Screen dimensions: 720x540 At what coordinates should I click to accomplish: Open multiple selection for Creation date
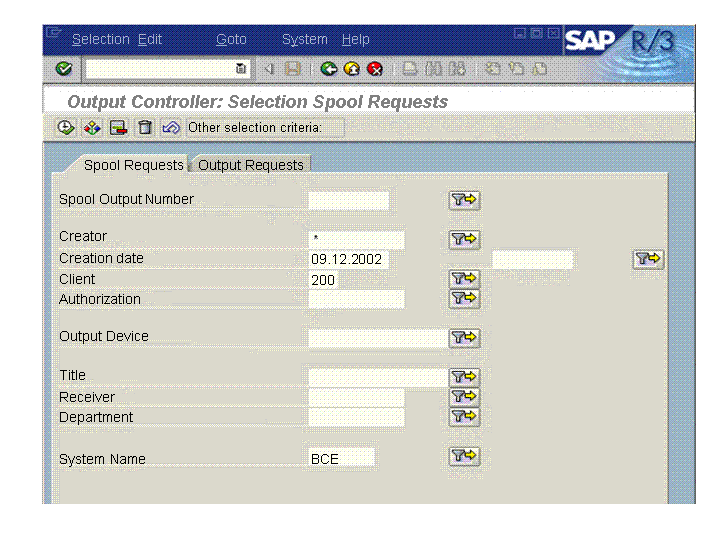(x=648, y=259)
